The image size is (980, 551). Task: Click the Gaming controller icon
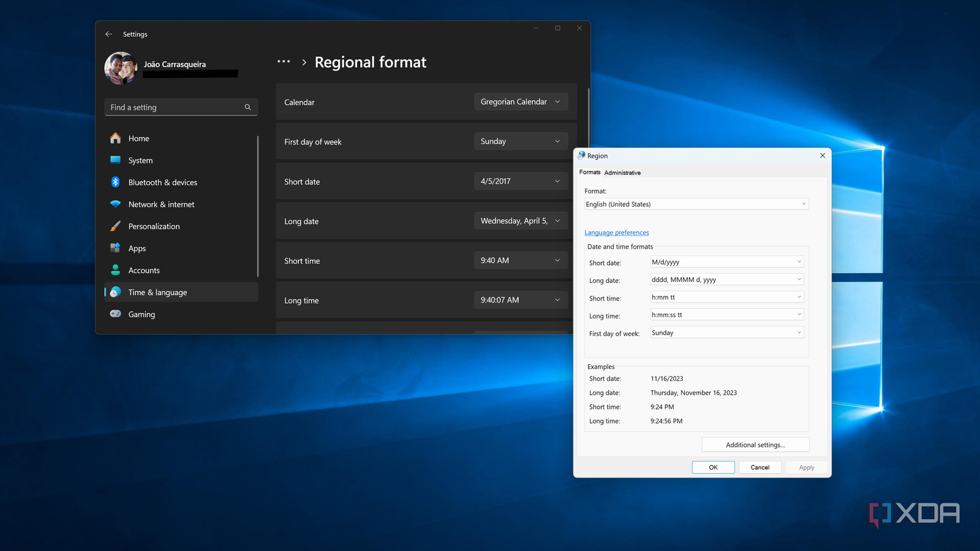coord(115,314)
